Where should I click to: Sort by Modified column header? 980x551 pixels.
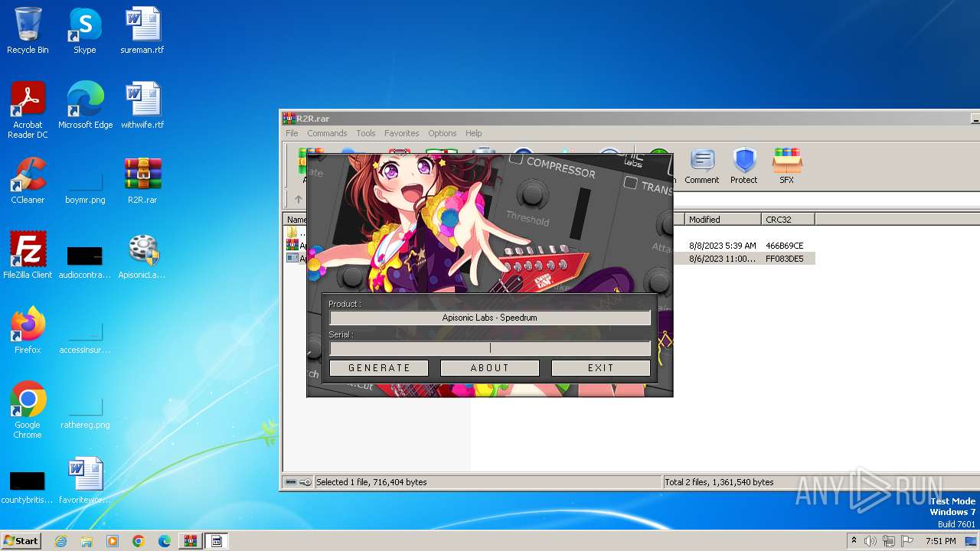tap(722, 220)
